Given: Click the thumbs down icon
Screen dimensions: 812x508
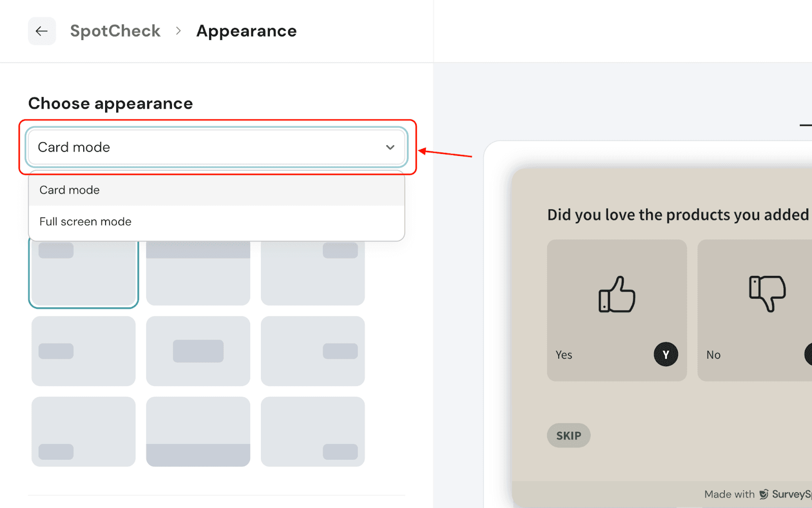Looking at the screenshot, I should (x=767, y=293).
